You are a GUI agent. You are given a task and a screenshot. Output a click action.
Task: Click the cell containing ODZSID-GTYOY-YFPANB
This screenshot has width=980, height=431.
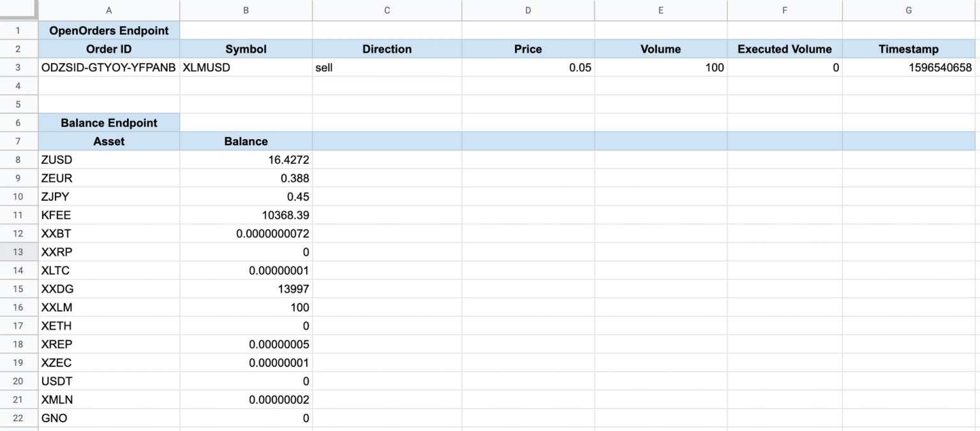(x=108, y=67)
